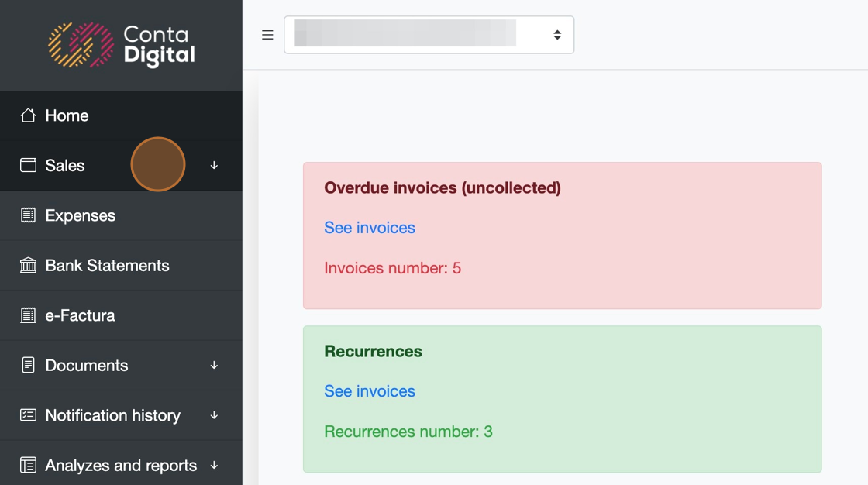Screen dimensions: 868x485
Task: Open See invoices link under Recurrences
Action: (x=370, y=391)
